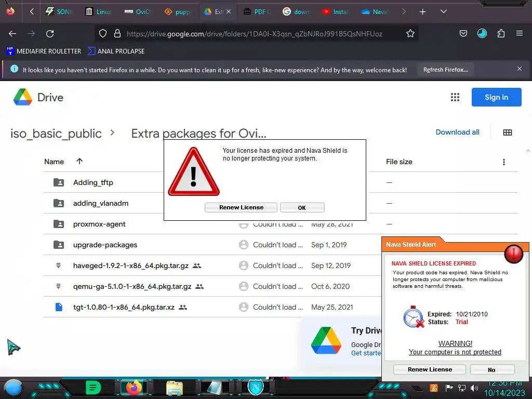This screenshot has height=399, width=532.
Task: Open the Pocket save icon
Action: click(x=463, y=33)
